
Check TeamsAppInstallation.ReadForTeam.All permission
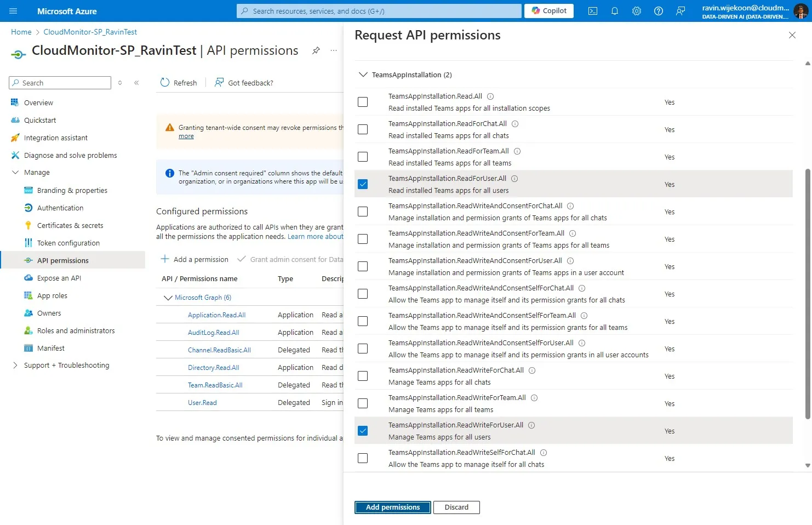point(363,157)
